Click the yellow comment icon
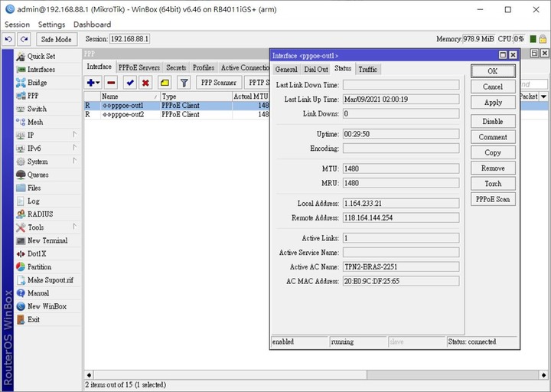Image resolution: width=551 pixels, height=392 pixels. tap(165, 83)
